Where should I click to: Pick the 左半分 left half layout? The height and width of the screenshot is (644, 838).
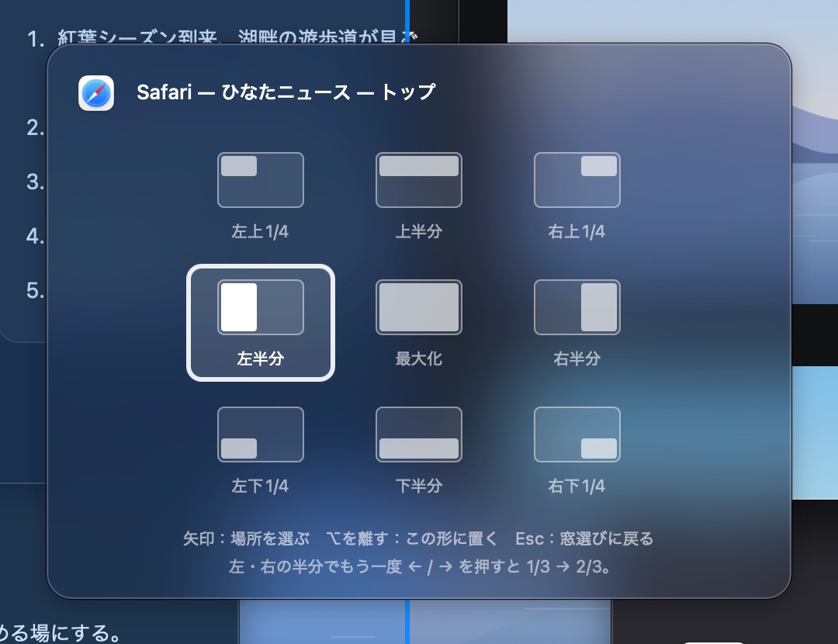click(x=260, y=322)
